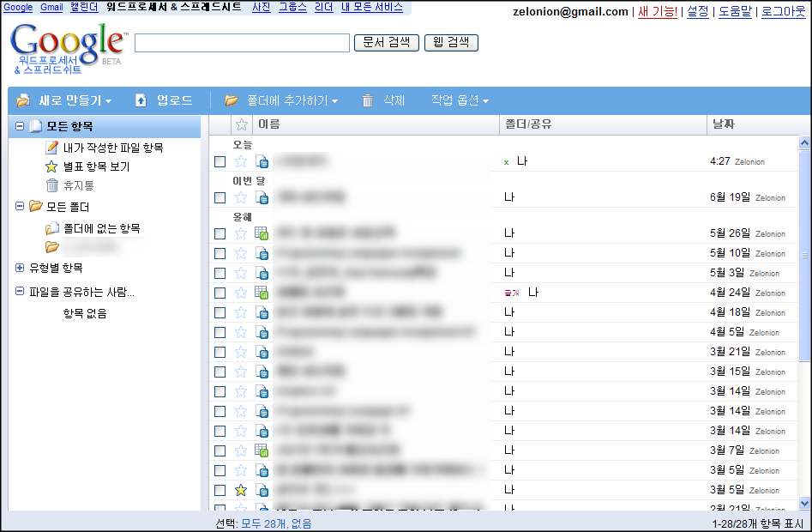Click the blurred folder icon under 모든 폴더
812x532 pixels.
[51, 247]
